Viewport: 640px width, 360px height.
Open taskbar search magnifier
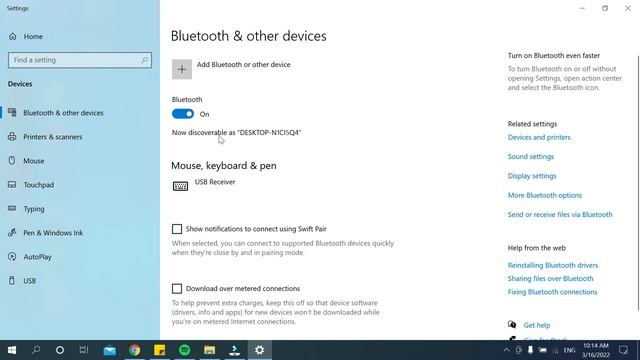pos(36,350)
